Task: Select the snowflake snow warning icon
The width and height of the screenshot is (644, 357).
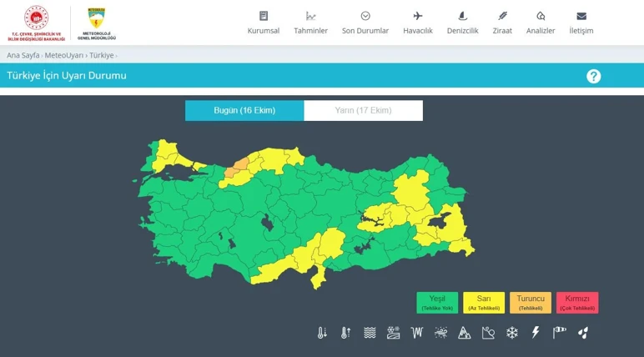Action: (511, 333)
